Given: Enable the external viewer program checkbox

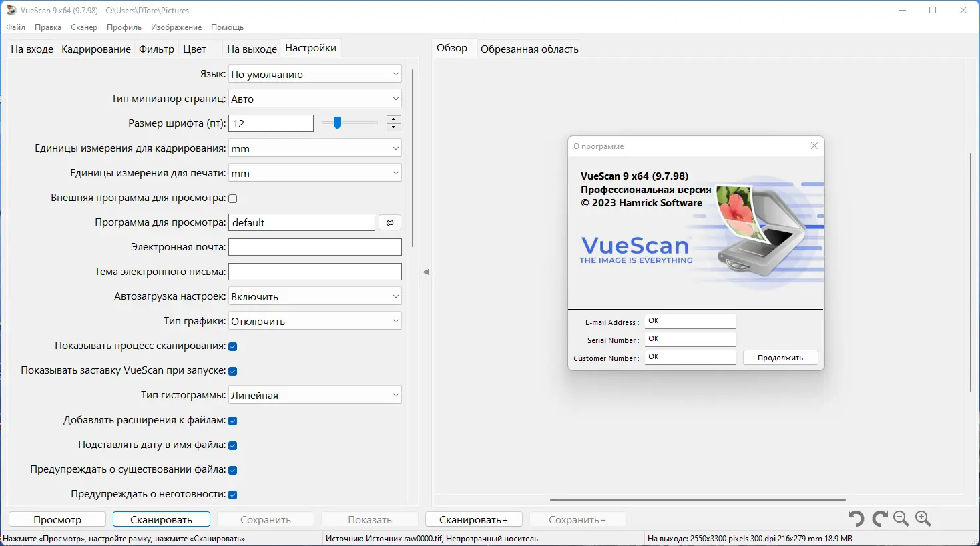Looking at the screenshot, I should pos(232,198).
